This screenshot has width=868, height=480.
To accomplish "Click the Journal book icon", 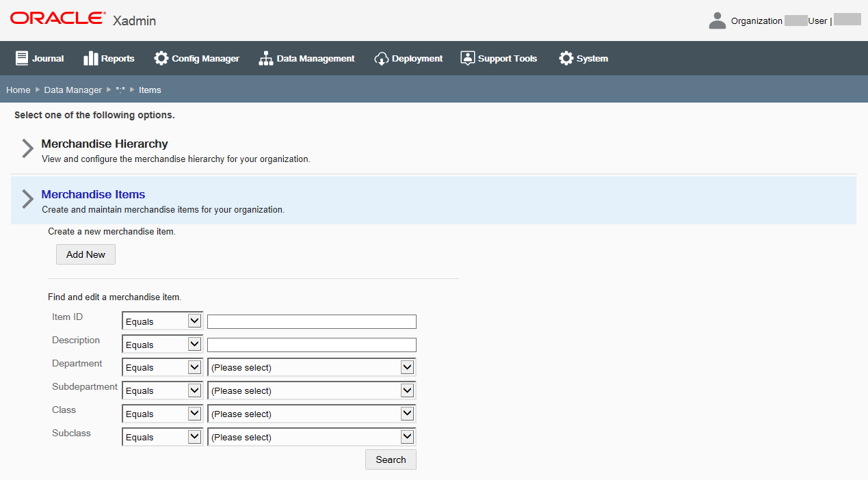I will pyautogui.click(x=22, y=58).
